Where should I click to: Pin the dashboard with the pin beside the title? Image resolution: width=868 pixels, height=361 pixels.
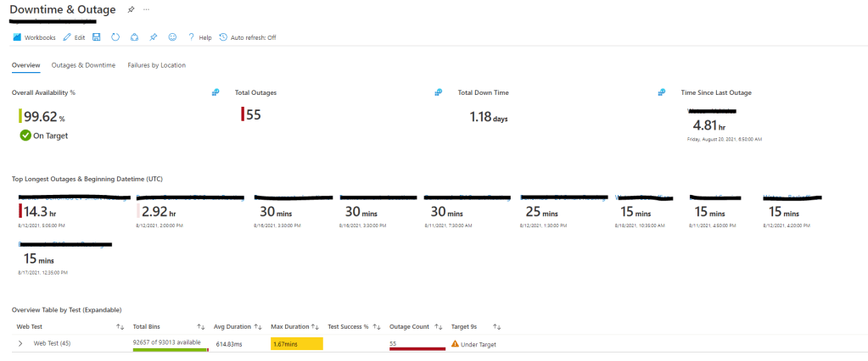(x=130, y=9)
